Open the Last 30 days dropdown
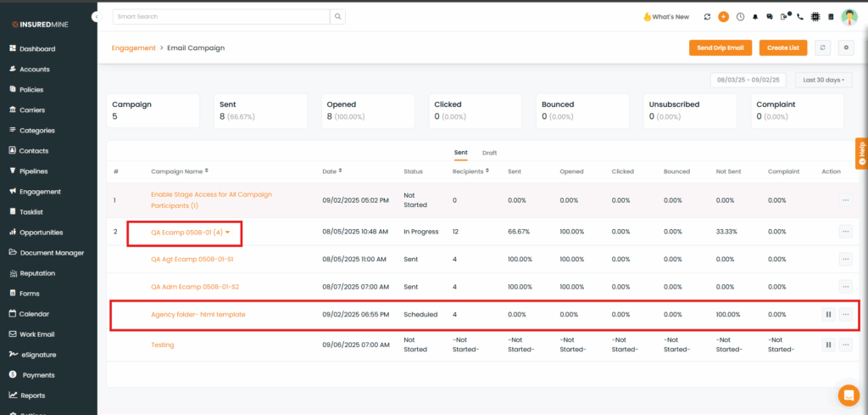868x415 pixels. [822, 80]
